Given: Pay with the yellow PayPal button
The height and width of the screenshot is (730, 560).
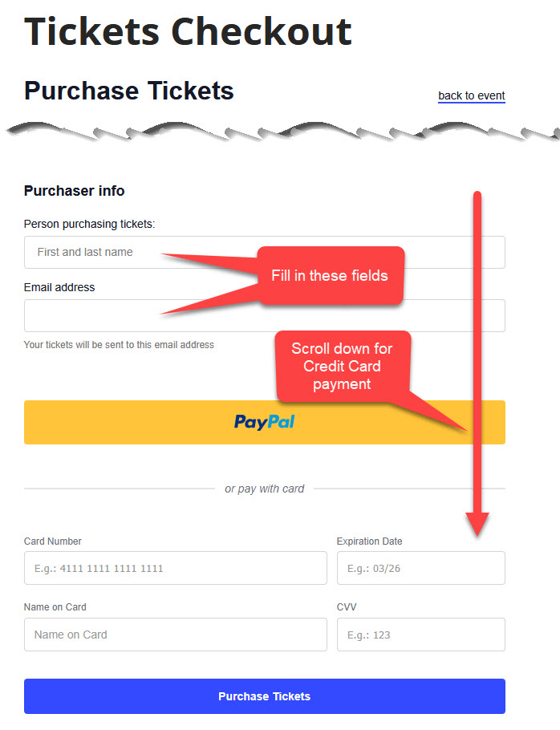Looking at the screenshot, I should click(x=264, y=422).
